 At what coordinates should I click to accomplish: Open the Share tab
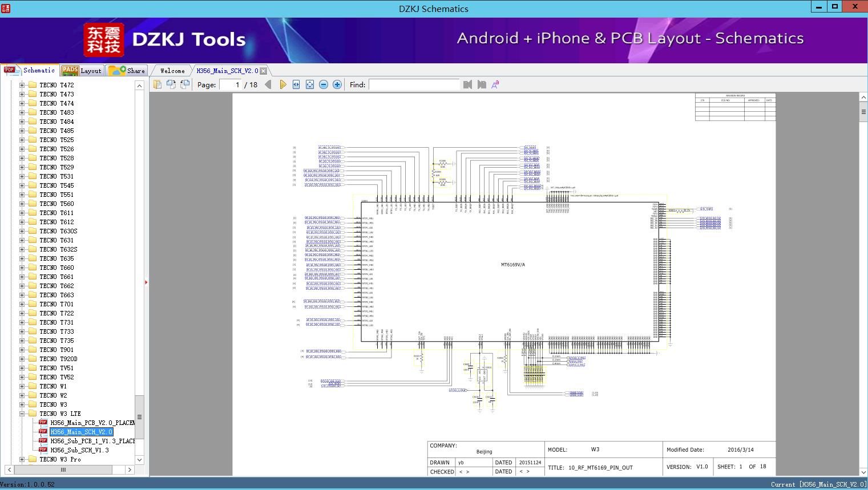[128, 71]
